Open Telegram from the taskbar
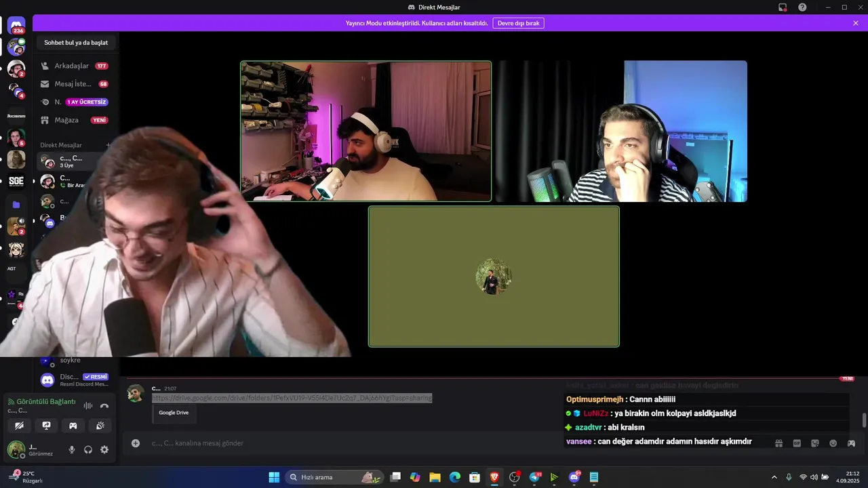This screenshot has width=868, height=488. [x=534, y=477]
